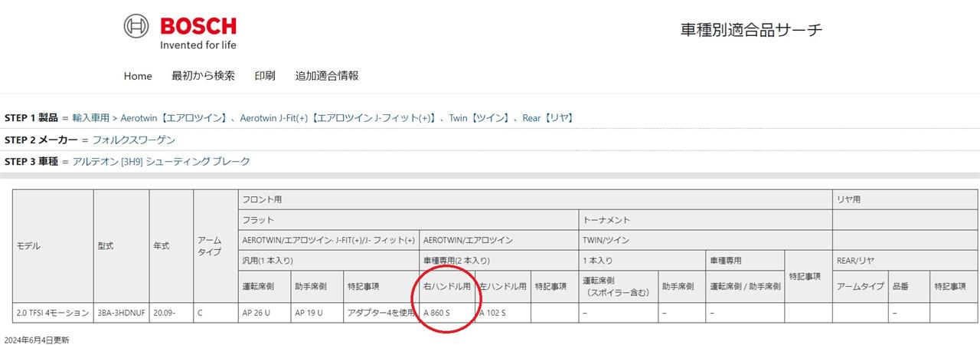Image resolution: width=980 pixels, height=345 pixels.
Task: Click the 汎用(1 本入り) header cell
Action: pyautogui.click(x=328, y=261)
